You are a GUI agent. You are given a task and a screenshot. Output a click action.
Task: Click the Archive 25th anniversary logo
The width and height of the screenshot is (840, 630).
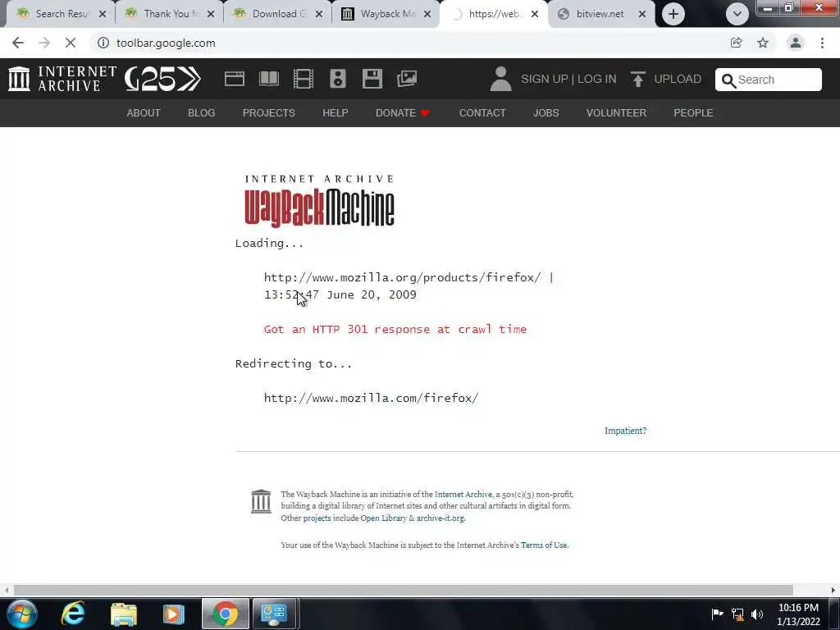coord(163,79)
